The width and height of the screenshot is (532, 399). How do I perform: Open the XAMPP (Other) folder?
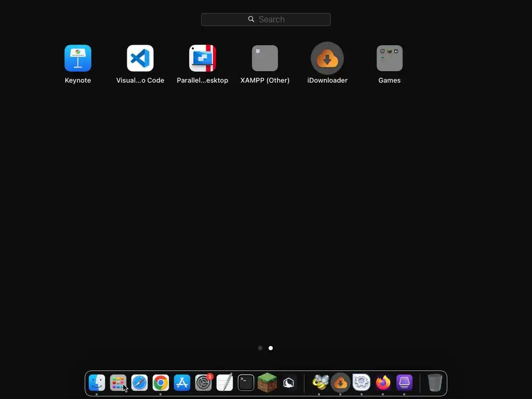pyautogui.click(x=265, y=58)
